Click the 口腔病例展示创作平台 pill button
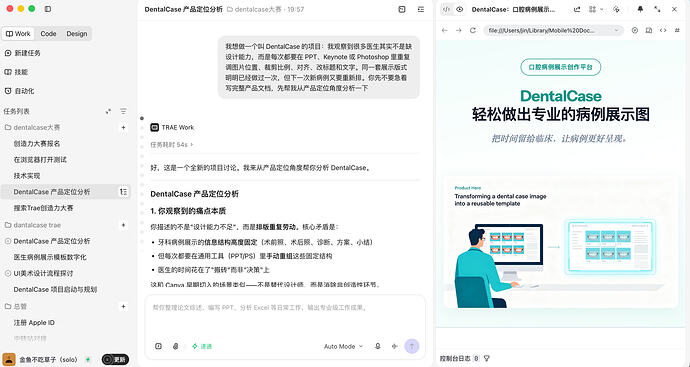The image size is (690, 367). (x=561, y=67)
